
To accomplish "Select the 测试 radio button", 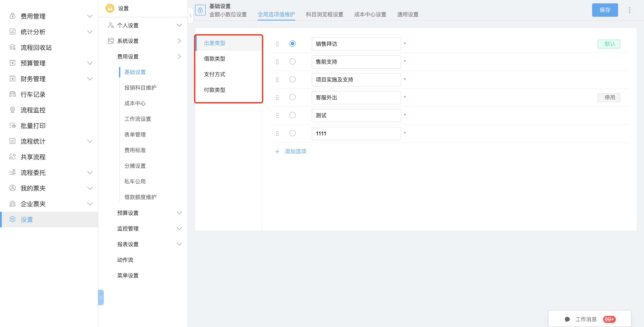I will [292, 115].
